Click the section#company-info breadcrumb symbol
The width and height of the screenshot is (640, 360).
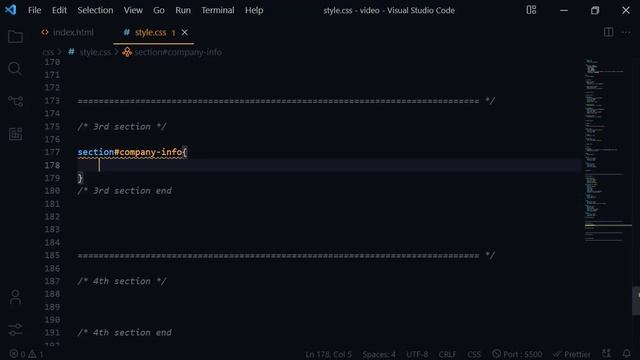click(x=178, y=52)
